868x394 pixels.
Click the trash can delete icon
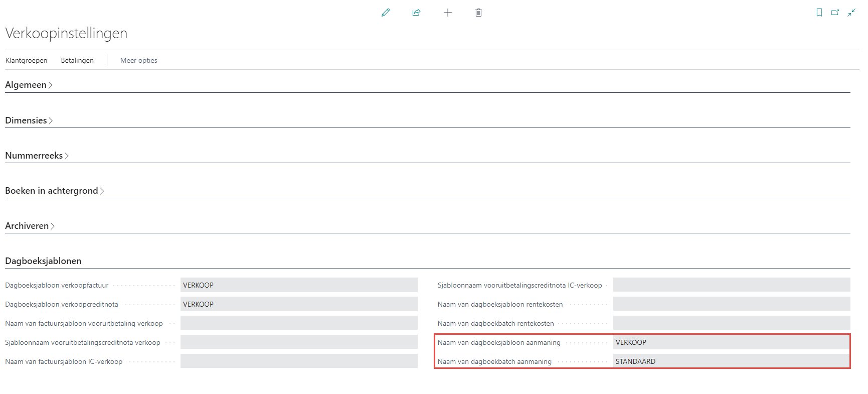(478, 13)
